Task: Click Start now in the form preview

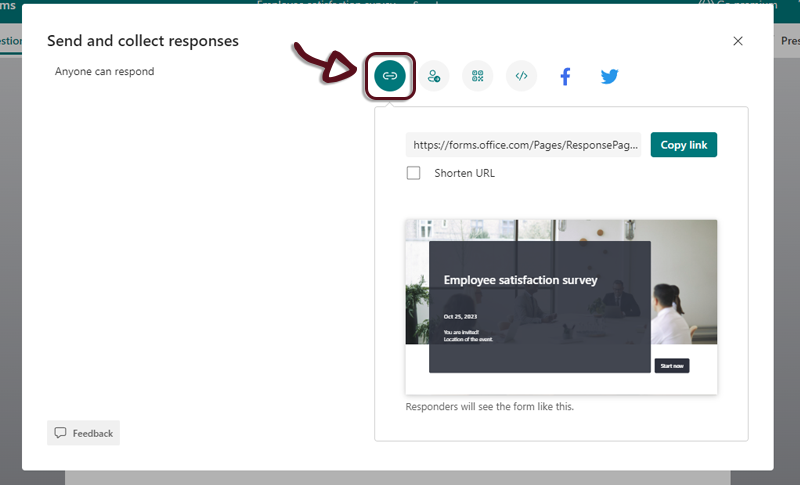Action: tap(671, 366)
